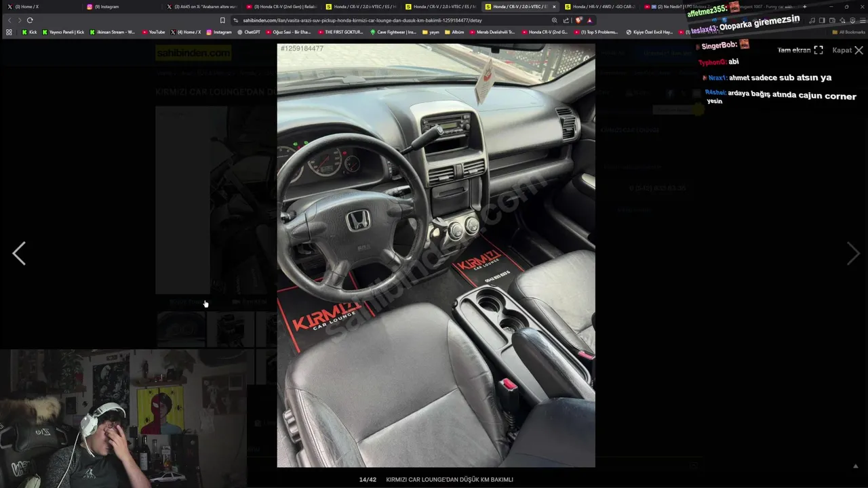
Task: Click the main car interior photo
Action: click(x=436, y=256)
